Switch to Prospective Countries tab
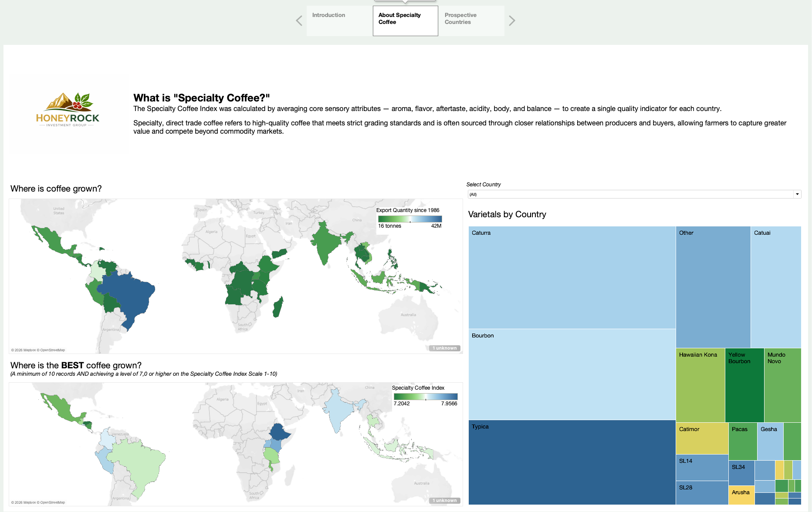 (471, 20)
